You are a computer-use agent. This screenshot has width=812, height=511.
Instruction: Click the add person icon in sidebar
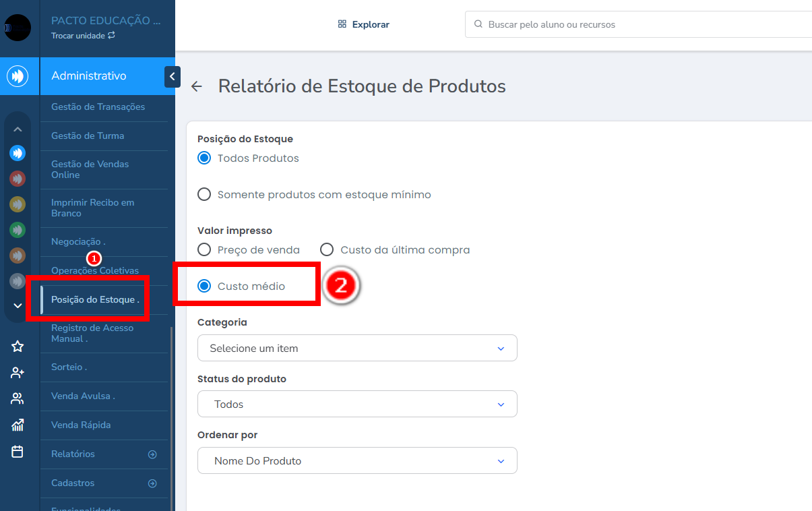click(x=18, y=373)
